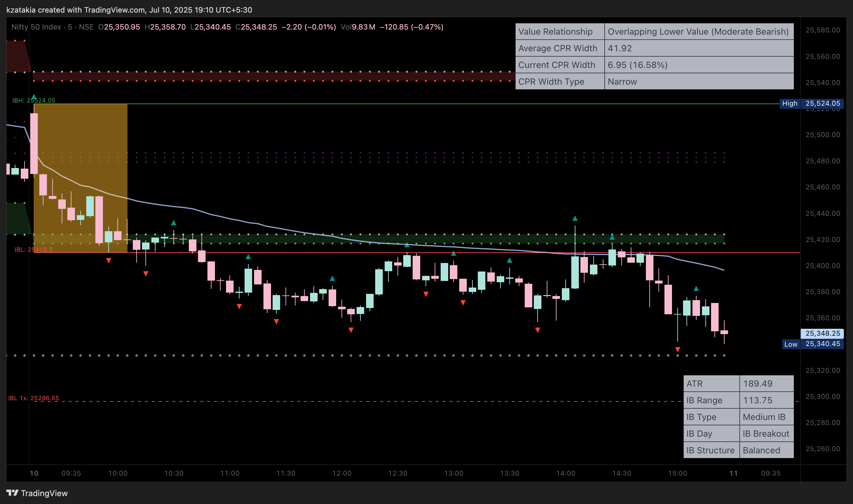Click the current price label 25,348.25

pos(822,333)
